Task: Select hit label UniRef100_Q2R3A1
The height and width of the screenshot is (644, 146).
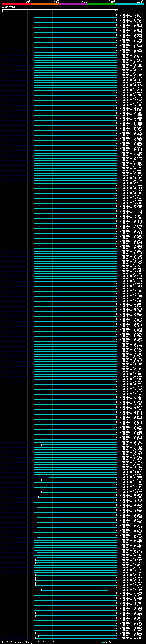Action: pos(131,638)
